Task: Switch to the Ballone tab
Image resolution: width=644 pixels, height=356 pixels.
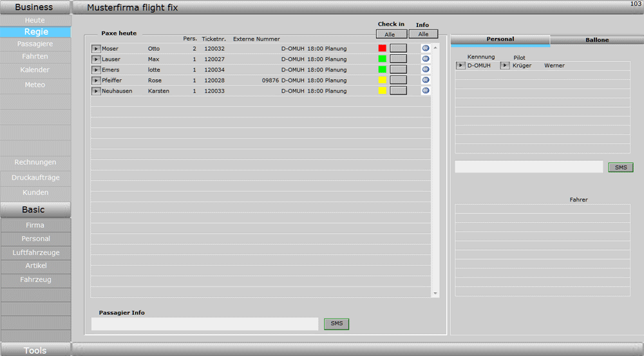Action: [x=596, y=40]
